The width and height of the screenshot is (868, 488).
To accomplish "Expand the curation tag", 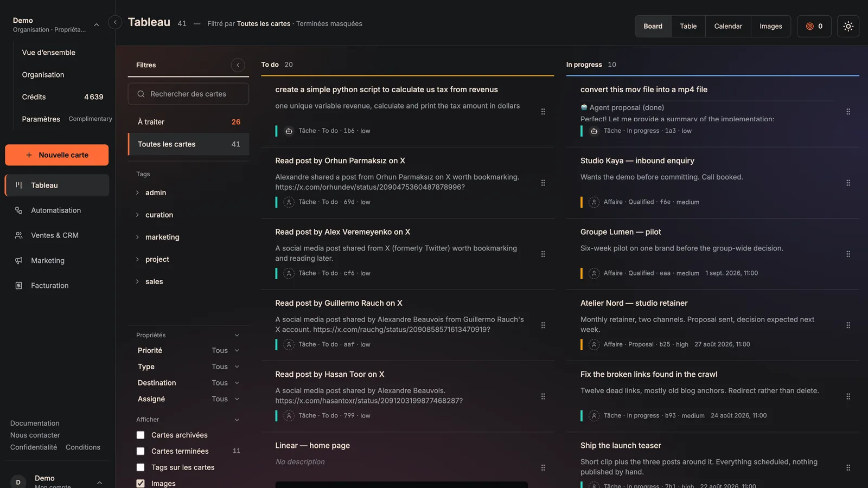I will click(137, 215).
